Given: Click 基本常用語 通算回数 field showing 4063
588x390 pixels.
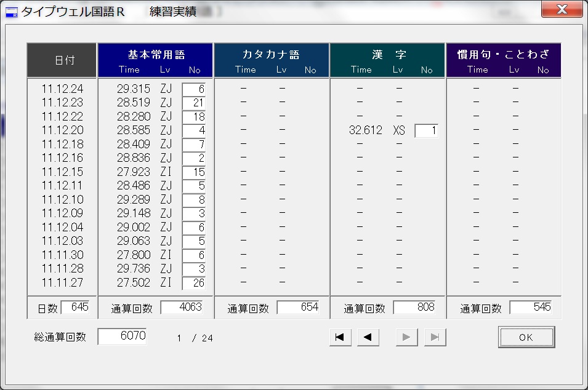Looking at the screenshot, I should point(182,307).
